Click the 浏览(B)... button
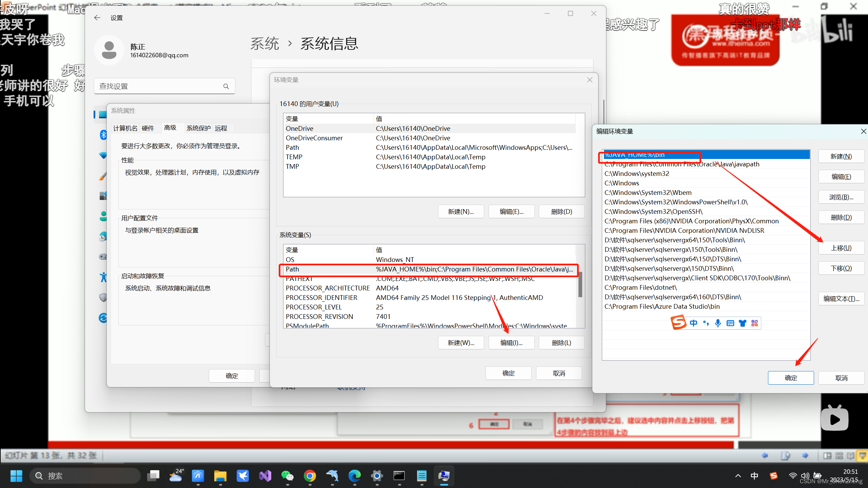The height and width of the screenshot is (488, 868). point(841,197)
